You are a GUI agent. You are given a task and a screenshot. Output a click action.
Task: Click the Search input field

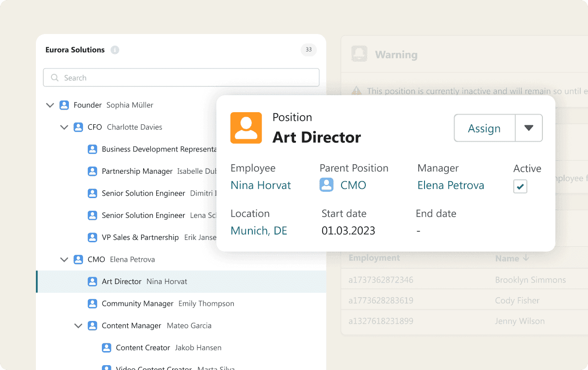pos(181,78)
